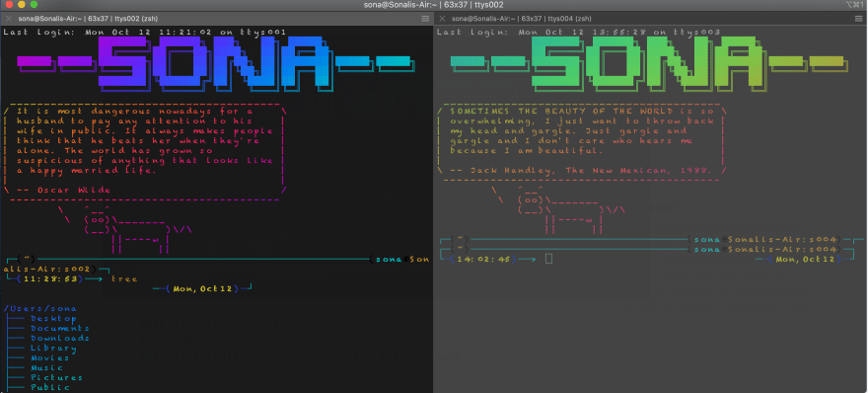Click the line 'husband to pay any attention to his'
Viewport: 868px width, 393px height.
(x=134, y=120)
